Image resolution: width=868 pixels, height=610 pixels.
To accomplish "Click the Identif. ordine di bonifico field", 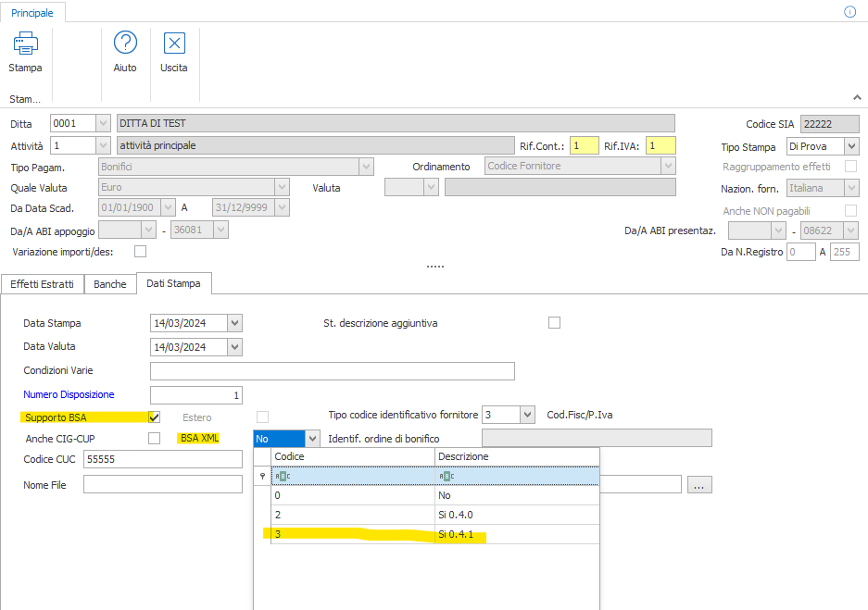I will click(597, 438).
